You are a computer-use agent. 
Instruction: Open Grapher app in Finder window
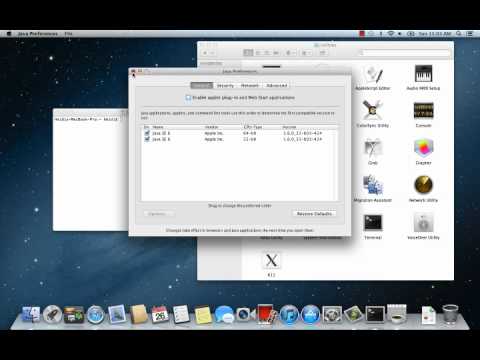423,151
